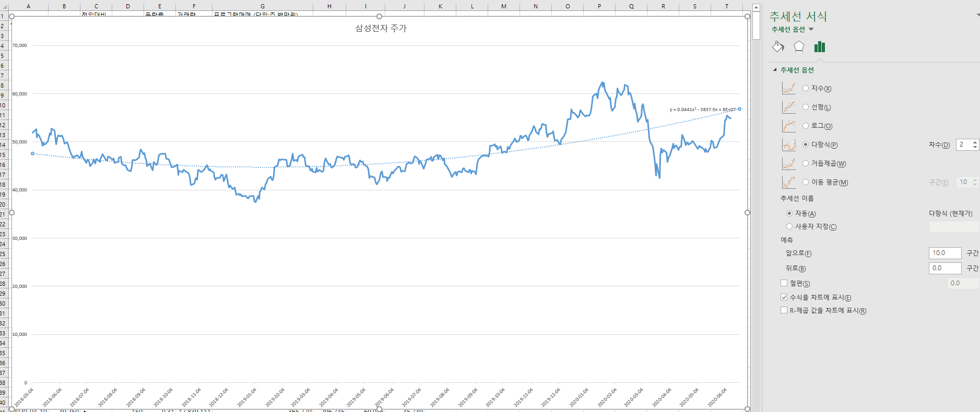
Task: Click the moving average trendline icon
Action: [788, 182]
